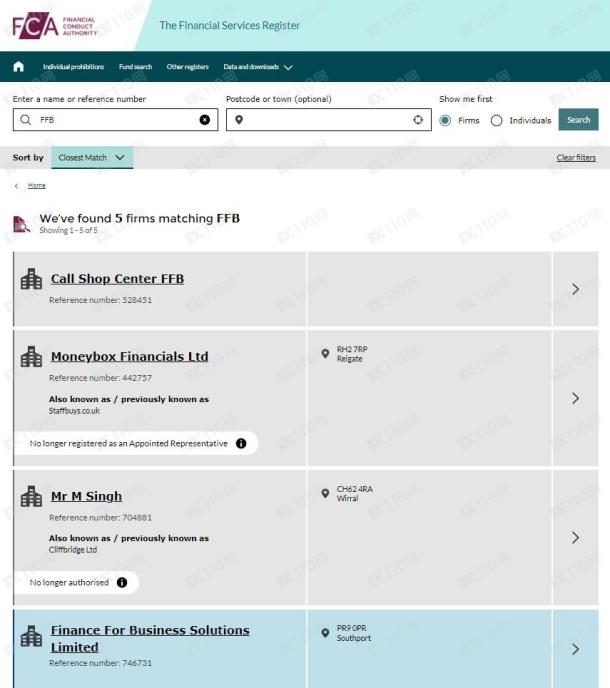Click the search results document icon

(21, 224)
